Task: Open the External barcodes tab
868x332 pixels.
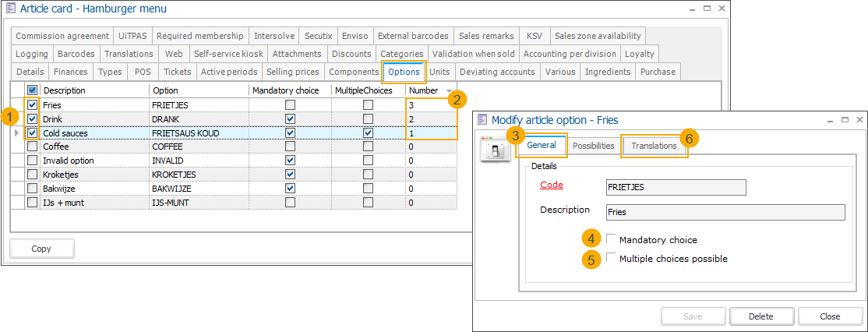Action: 413,36
